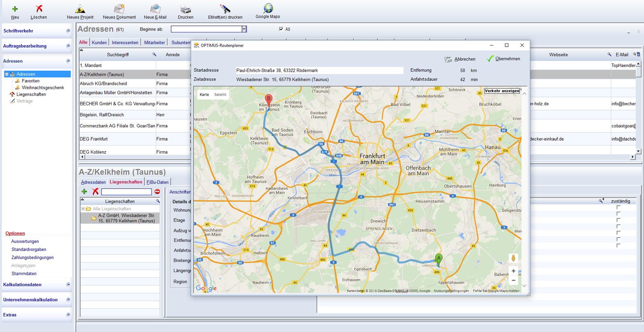Select the Abruch KG/Brandscheid row
Screen dimensions: 644x332
click(x=134, y=84)
